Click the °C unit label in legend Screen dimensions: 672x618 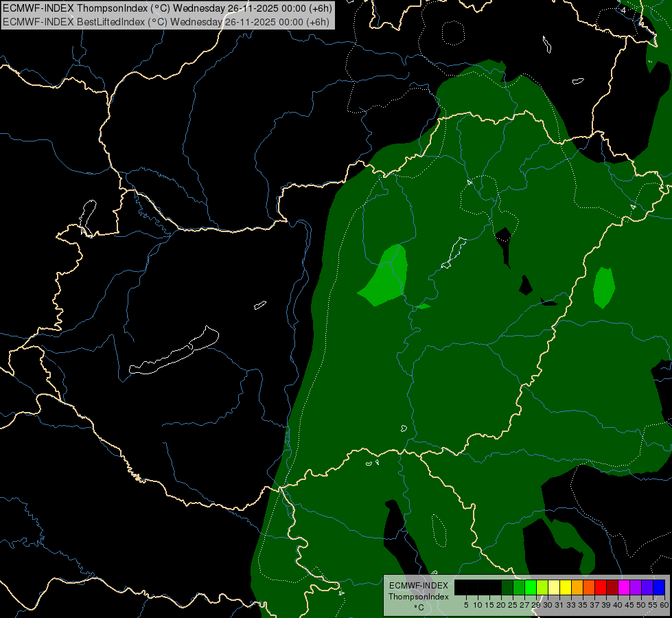(x=418, y=608)
